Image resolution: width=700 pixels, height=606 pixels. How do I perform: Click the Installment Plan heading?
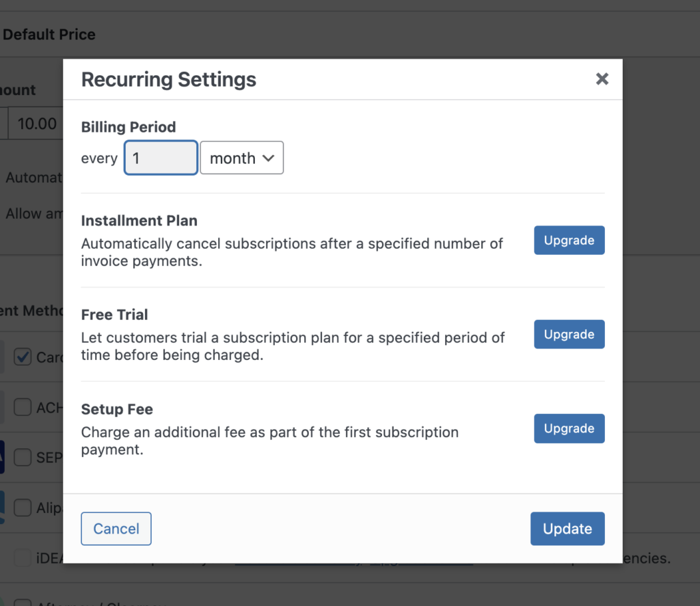(139, 221)
